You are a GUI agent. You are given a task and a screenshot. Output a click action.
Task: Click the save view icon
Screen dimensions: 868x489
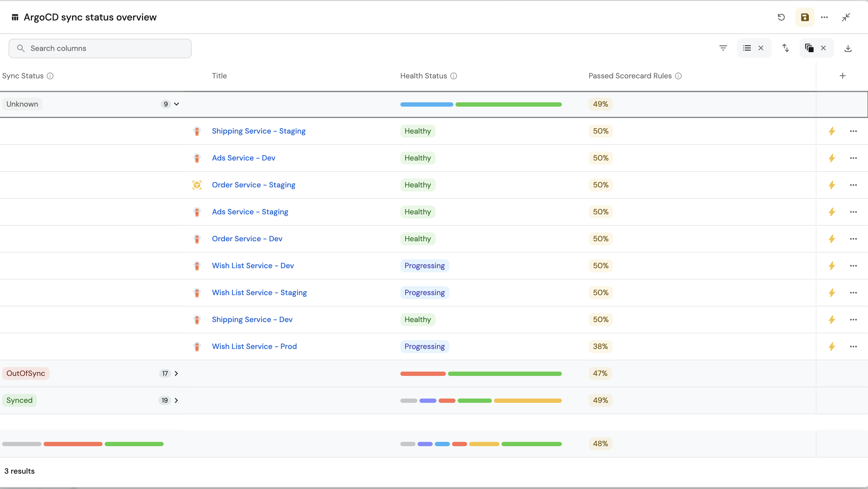805,17
